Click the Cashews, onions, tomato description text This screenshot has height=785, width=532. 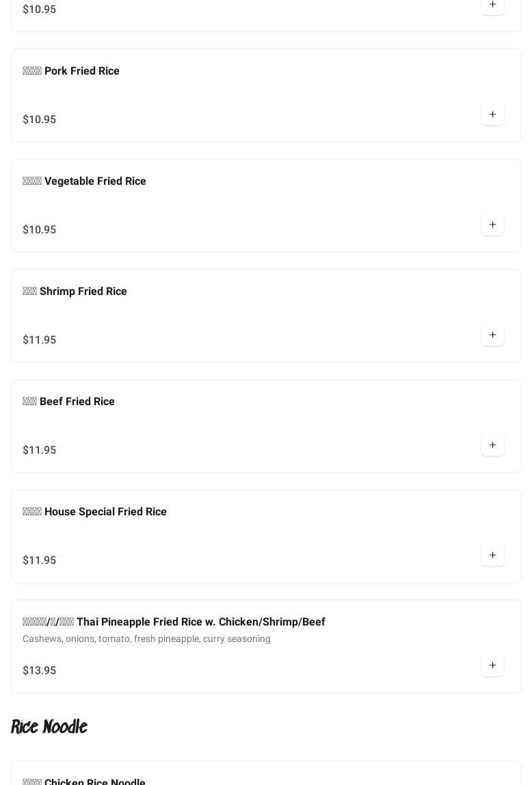pos(146,639)
